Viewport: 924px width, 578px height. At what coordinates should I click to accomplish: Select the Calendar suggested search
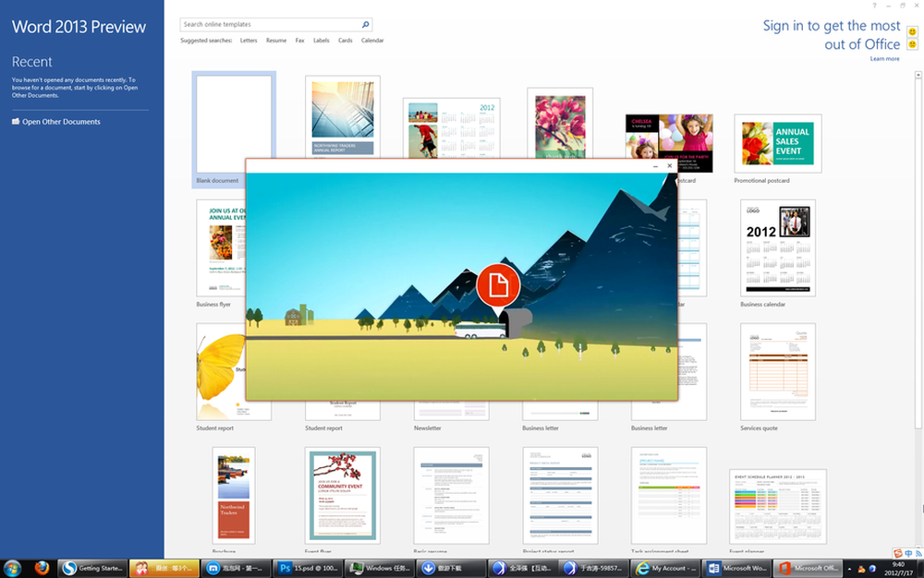pos(372,41)
